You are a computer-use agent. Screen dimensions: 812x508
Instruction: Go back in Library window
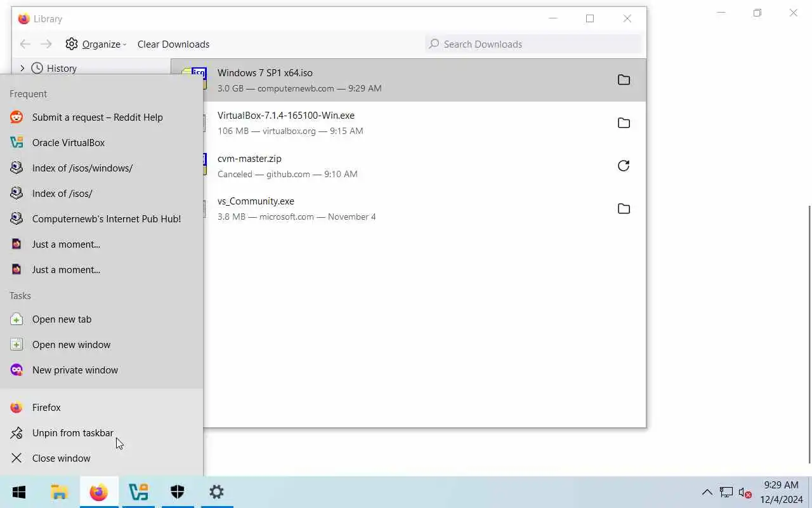coord(25,44)
